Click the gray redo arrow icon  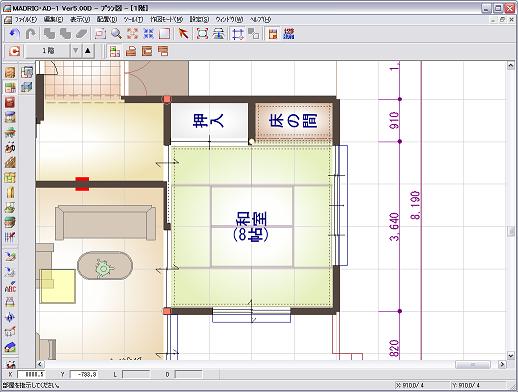[31, 34]
